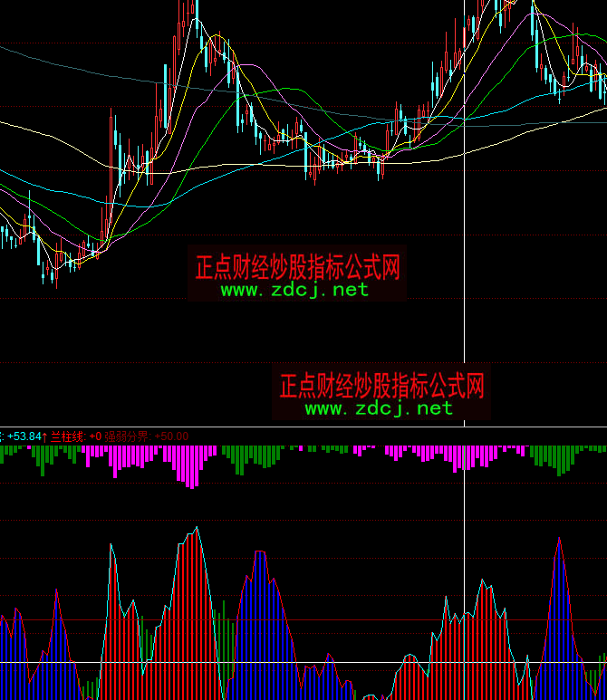Select the 强弱分界 indicator label
This screenshot has height=700, width=607.
click(x=127, y=436)
